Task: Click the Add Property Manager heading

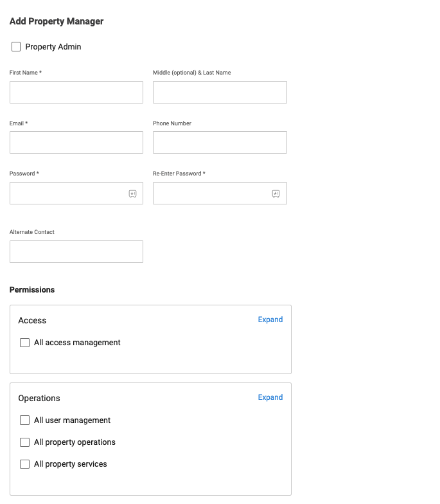Action: (57, 21)
